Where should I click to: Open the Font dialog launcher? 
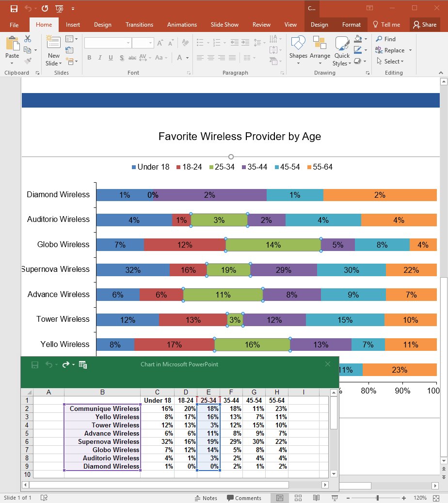pyautogui.click(x=189, y=73)
